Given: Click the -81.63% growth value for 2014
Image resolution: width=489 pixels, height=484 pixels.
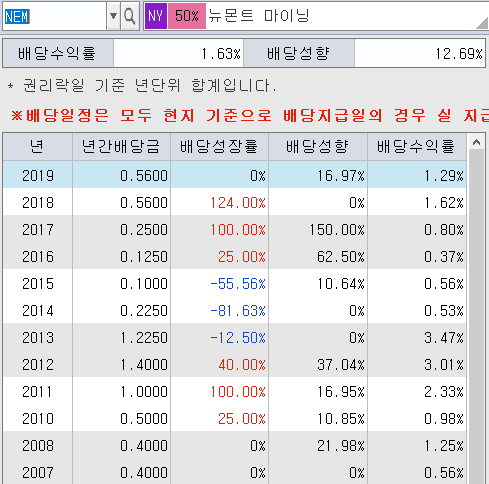Looking at the screenshot, I should (238, 311).
